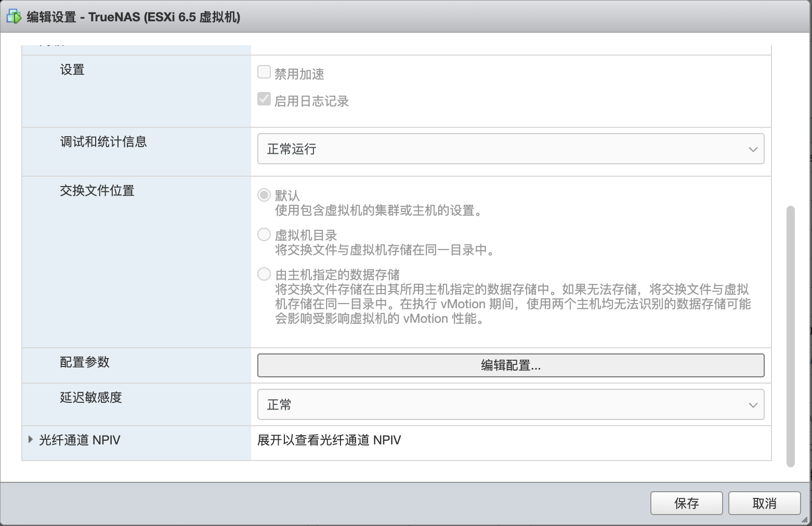Click the 配置参数 label
Image resolution: width=812 pixels, height=526 pixels.
(85, 362)
